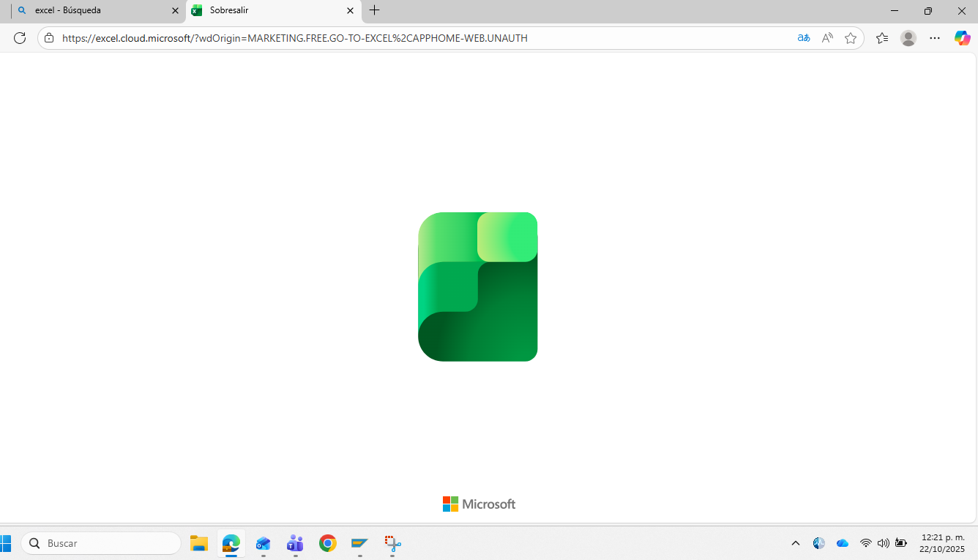The width and height of the screenshot is (978, 560).
Task: Click the browser refresh button
Action: [x=20, y=38]
